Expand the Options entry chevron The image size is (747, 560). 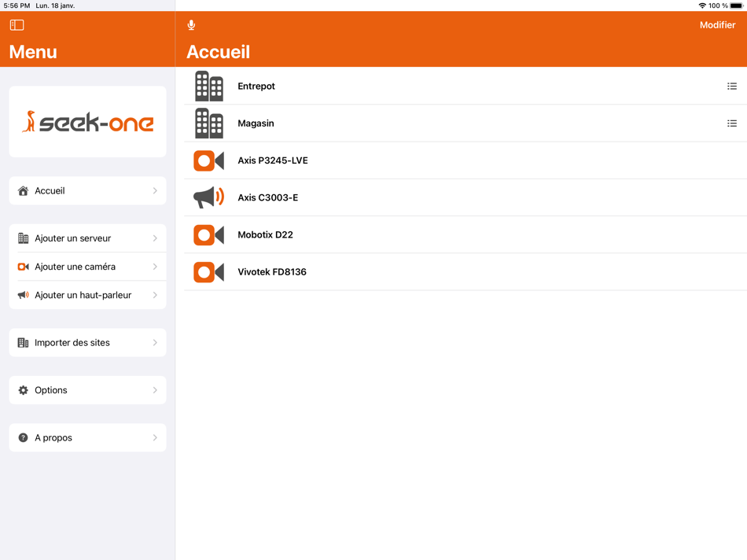point(155,389)
